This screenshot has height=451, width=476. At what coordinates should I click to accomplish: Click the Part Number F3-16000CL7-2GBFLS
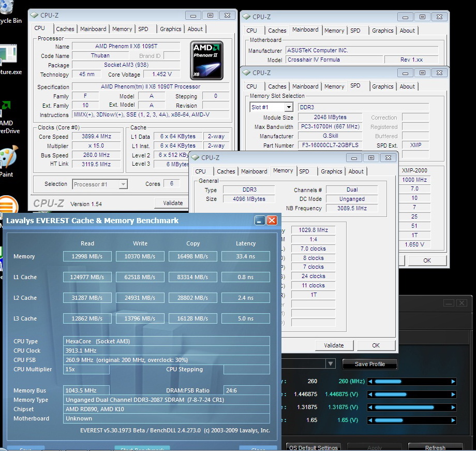click(x=330, y=146)
